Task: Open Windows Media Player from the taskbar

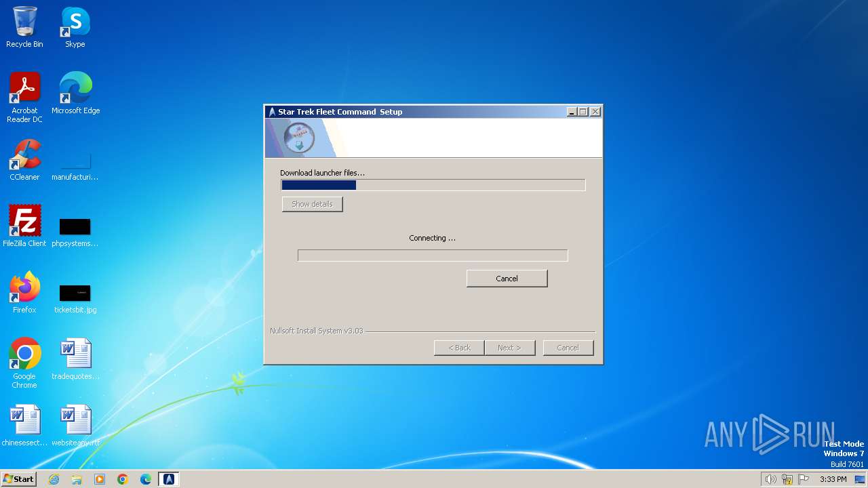Action: pos(100,479)
